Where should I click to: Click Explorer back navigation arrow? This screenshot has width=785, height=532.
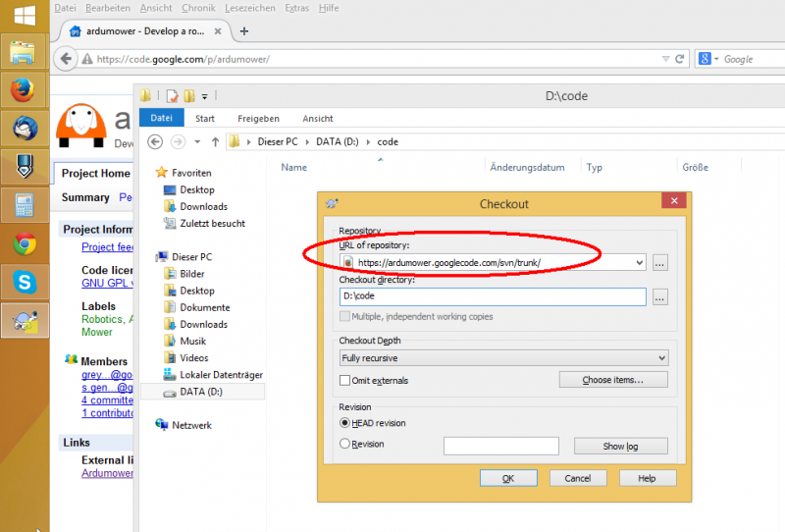[x=155, y=141]
